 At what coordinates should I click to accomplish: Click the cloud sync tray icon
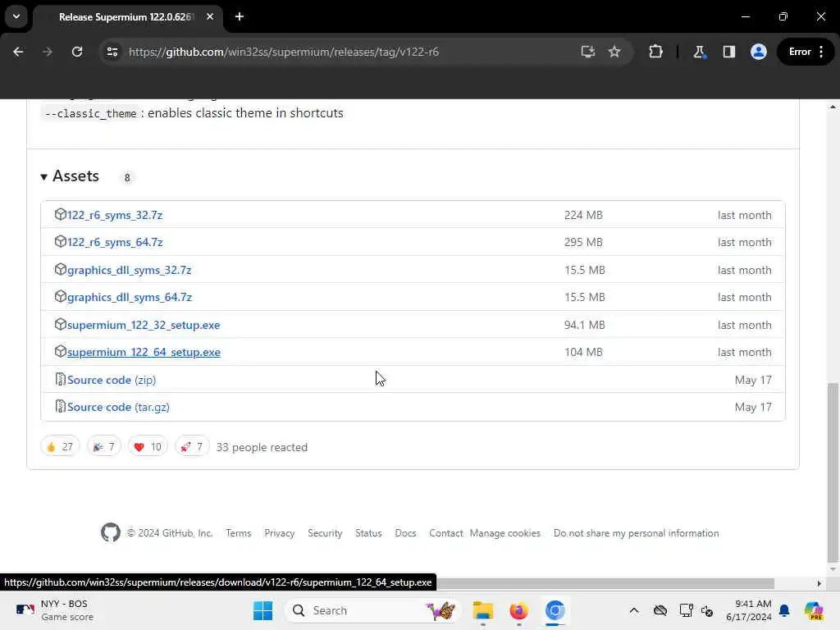click(x=660, y=610)
